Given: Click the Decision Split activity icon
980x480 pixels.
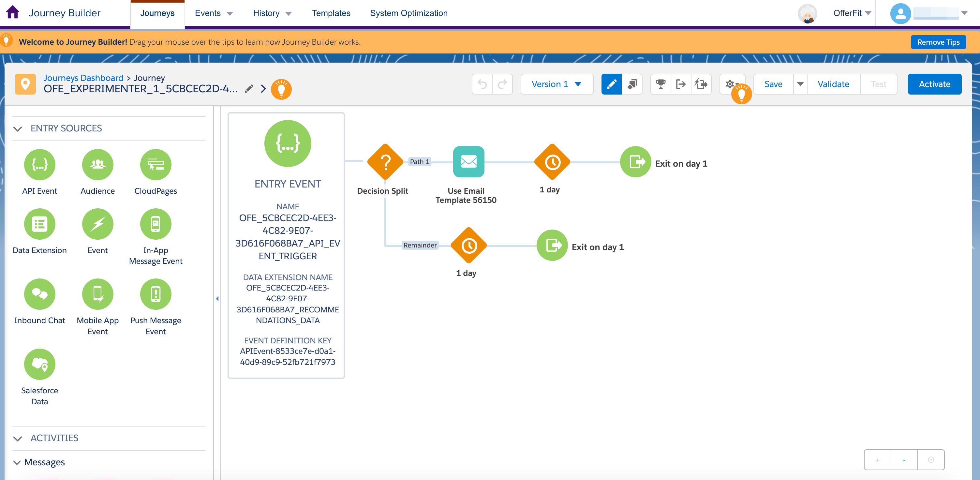Looking at the screenshot, I should coord(385,162).
